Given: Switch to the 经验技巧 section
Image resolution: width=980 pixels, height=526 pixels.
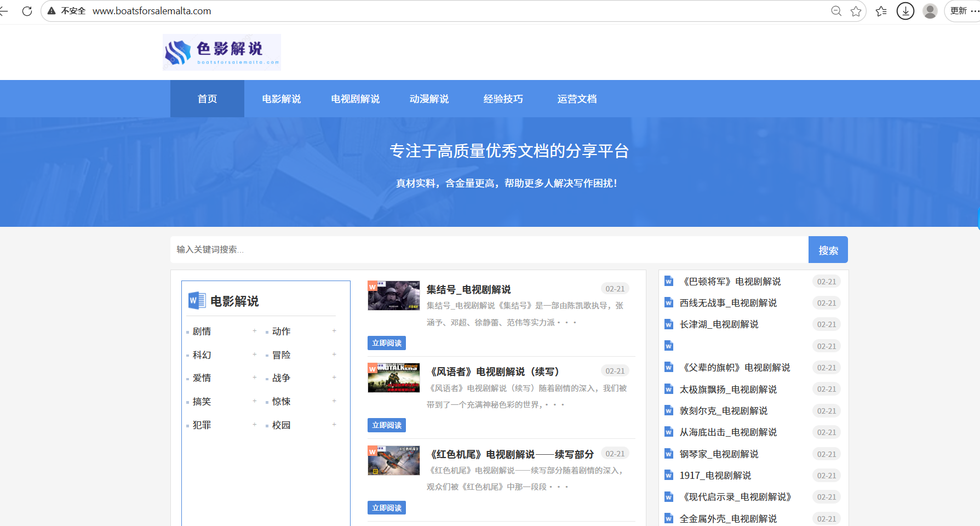Looking at the screenshot, I should (503, 99).
